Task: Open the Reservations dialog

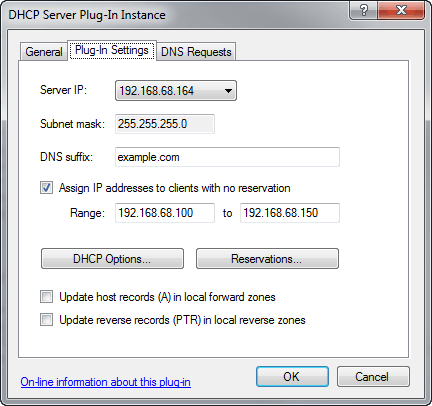Action: [x=267, y=259]
